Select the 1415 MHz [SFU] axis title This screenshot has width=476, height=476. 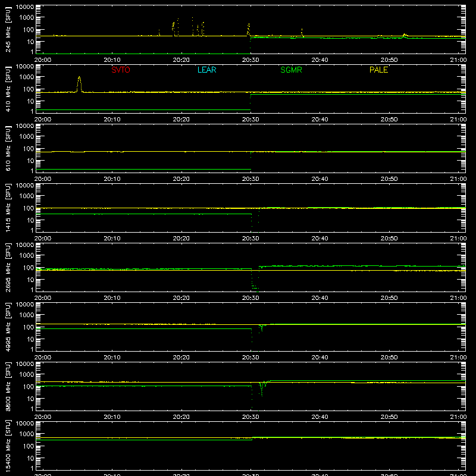[x=8, y=208]
